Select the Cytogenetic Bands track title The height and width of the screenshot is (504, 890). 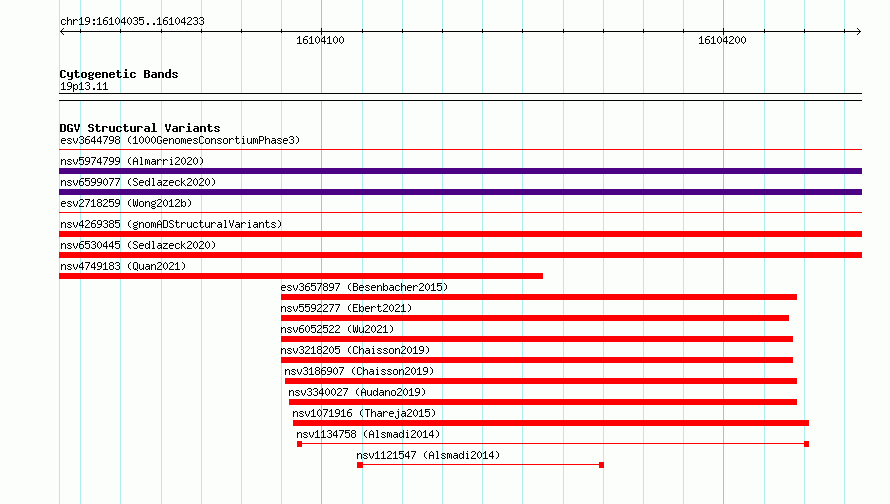tap(119, 74)
